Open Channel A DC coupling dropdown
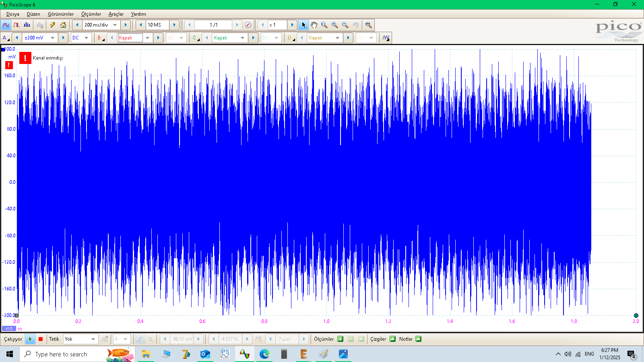 [86, 38]
